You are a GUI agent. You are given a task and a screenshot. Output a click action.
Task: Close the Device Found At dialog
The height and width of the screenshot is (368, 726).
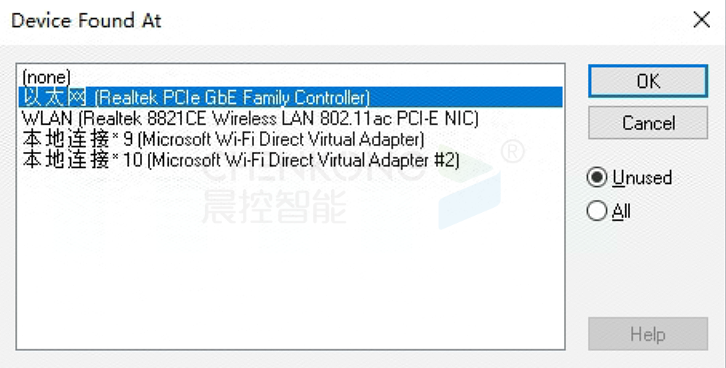point(701,20)
